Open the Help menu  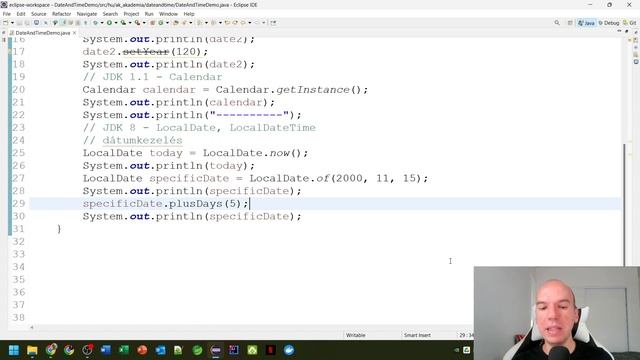189,14
